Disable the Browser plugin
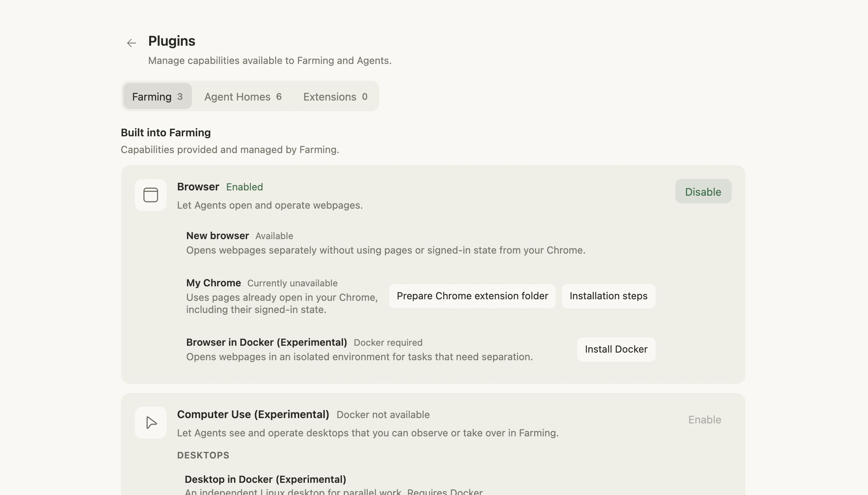868x495 pixels. [x=703, y=192]
